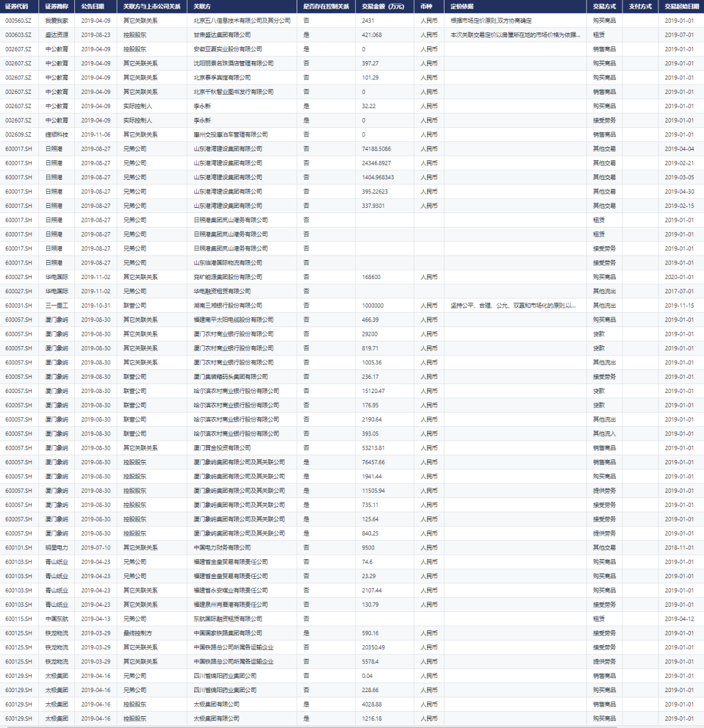The image size is (704, 728).
Task: Select start date 2020-01-01
Action: [x=679, y=277]
